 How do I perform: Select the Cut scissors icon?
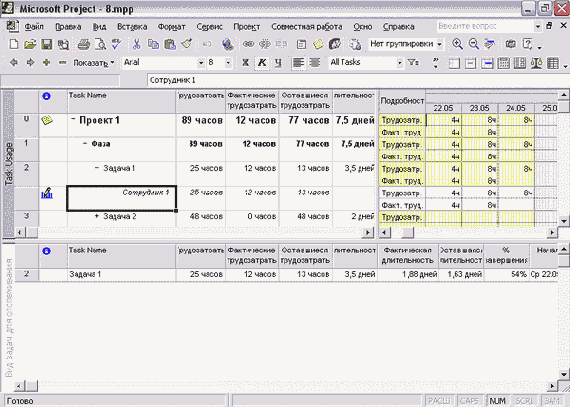point(136,44)
